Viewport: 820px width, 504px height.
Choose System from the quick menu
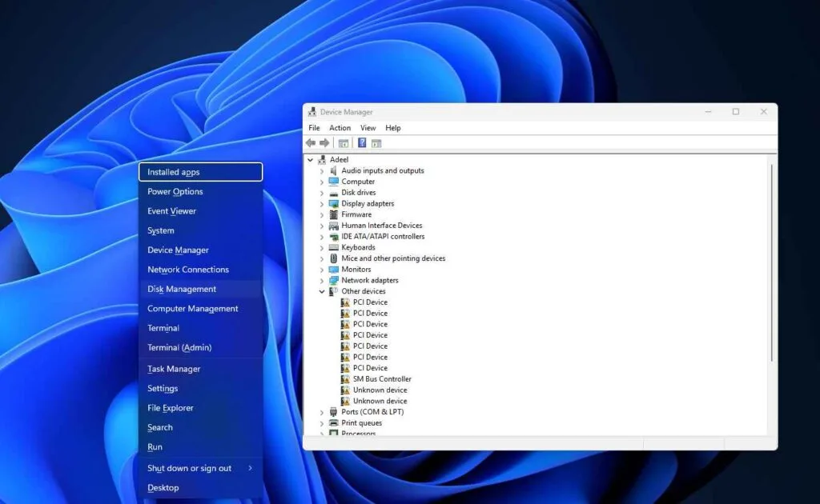[201, 230]
